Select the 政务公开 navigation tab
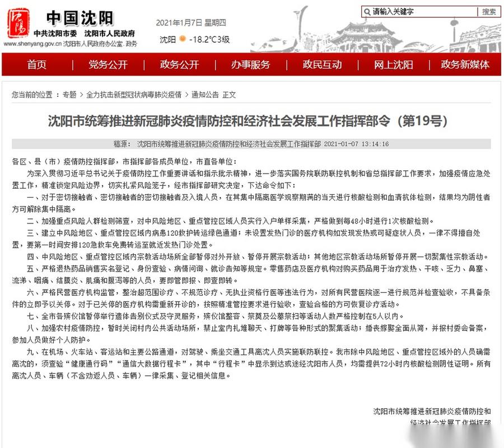Viewport: 504px width, 448px height. [179, 64]
